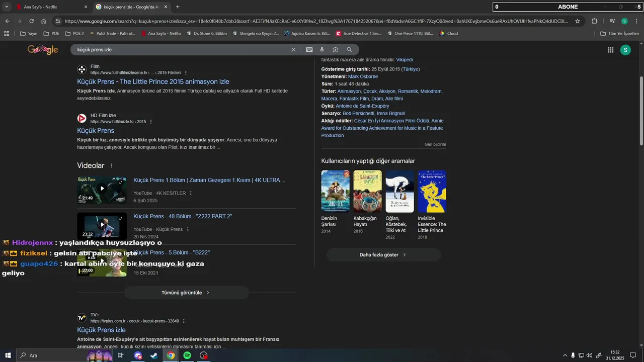View site information in address bar
Viewport: 644px width, 362px height.
click(58, 21)
